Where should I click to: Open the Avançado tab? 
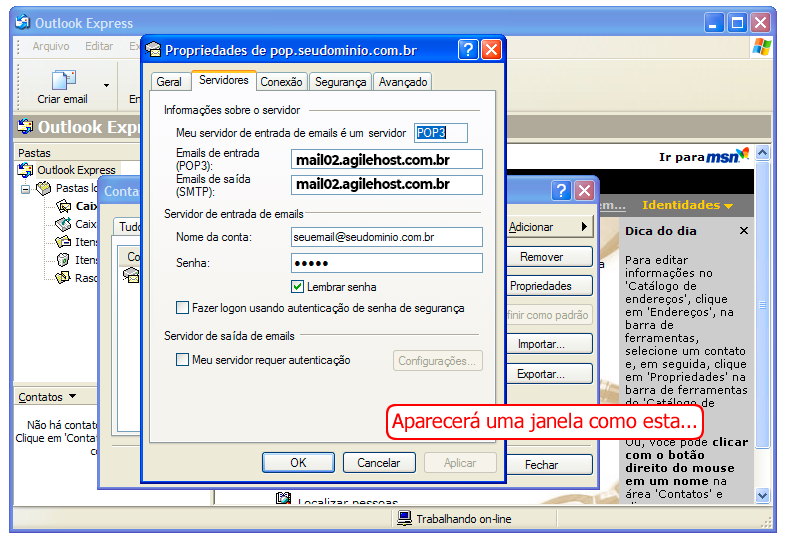[x=403, y=82]
